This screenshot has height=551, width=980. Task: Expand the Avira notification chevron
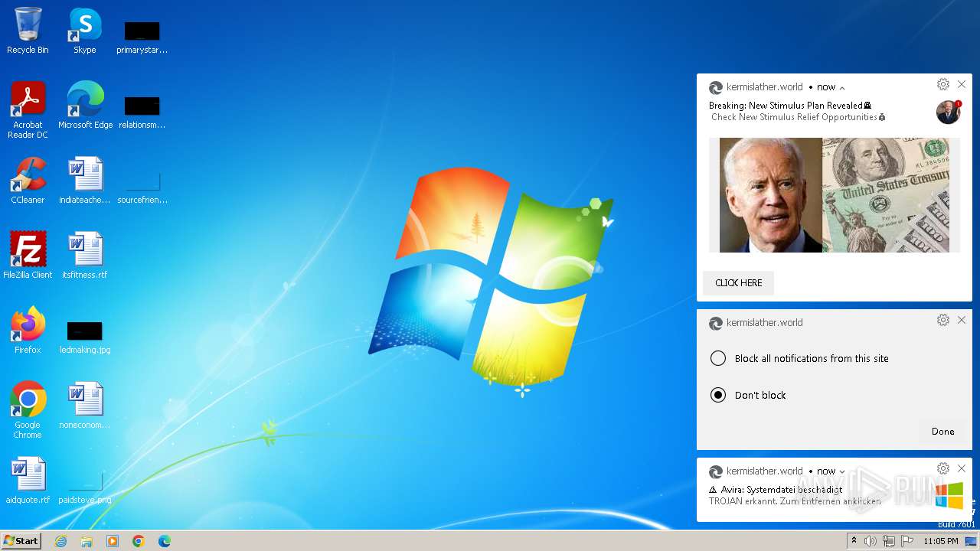tap(842, 472)
